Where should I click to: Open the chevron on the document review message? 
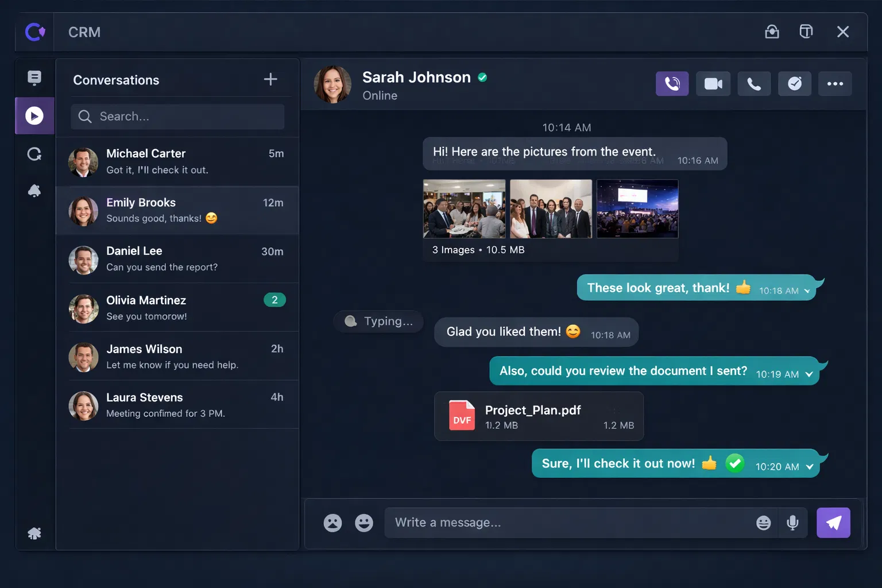pos(808,374)
